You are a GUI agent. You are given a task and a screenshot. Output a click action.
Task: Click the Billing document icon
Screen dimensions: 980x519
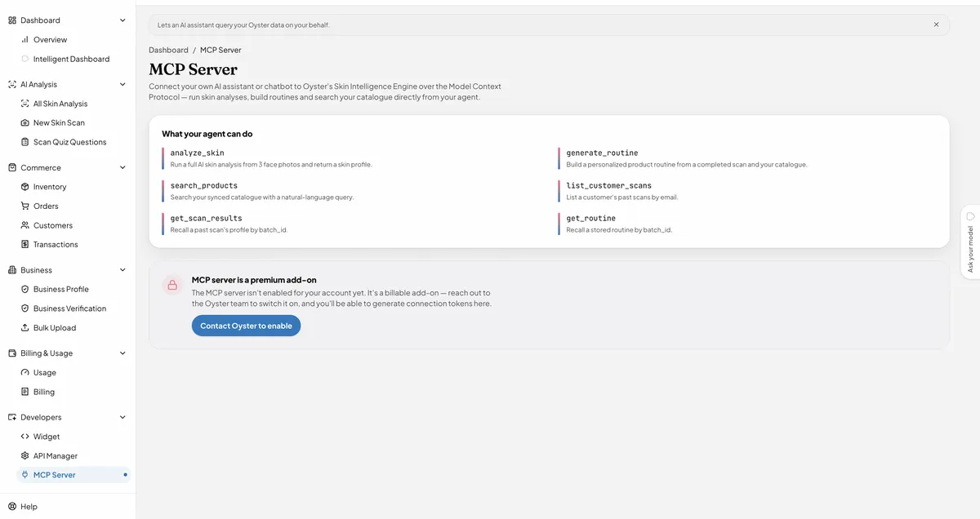tap(24, 392)
